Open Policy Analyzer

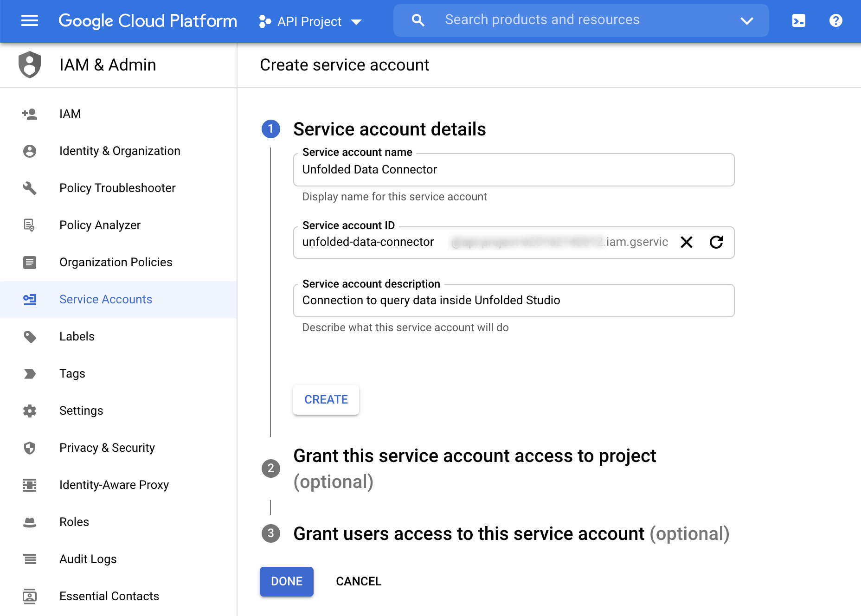coord(118,225)
